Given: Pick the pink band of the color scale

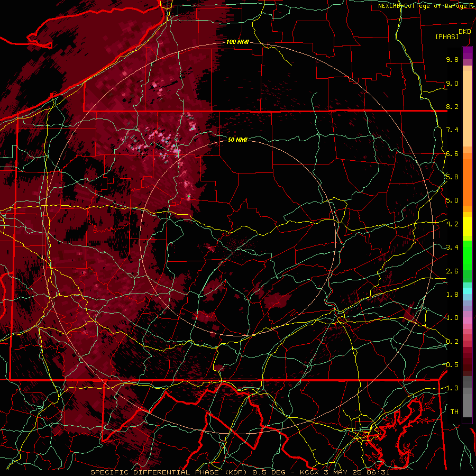Looking at the screenshot, I should [467, 321].
